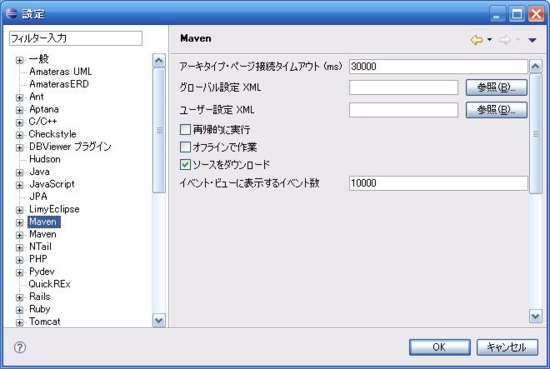
Task: Click the settings pane scrollbar thumb
Action: click(536, 134)
